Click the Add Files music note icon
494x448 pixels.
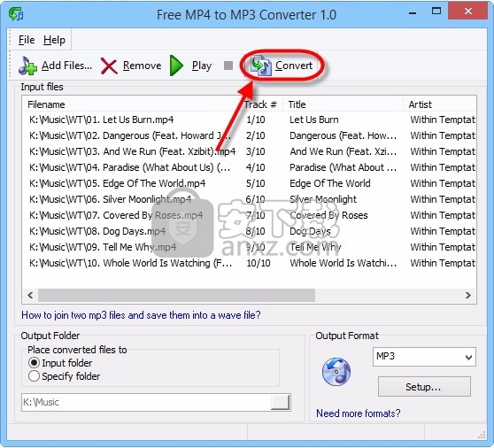pyautogui.click(x=27, y=66)
